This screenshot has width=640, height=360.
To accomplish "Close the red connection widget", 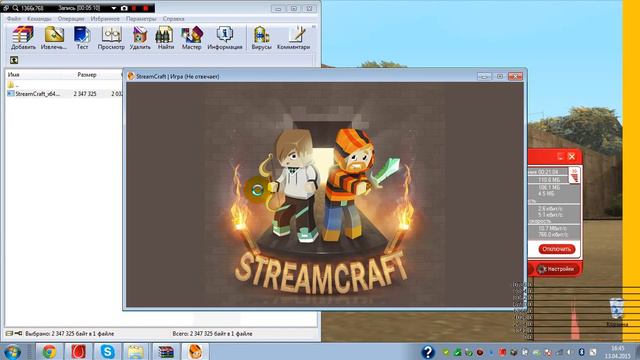I will (572, 156).
